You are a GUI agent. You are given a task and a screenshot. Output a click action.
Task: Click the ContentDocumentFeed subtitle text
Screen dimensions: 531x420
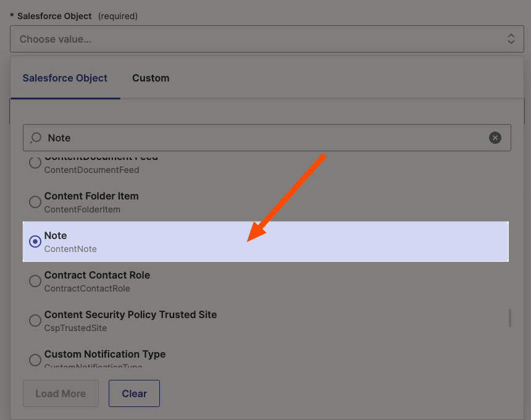coord(92,170)
